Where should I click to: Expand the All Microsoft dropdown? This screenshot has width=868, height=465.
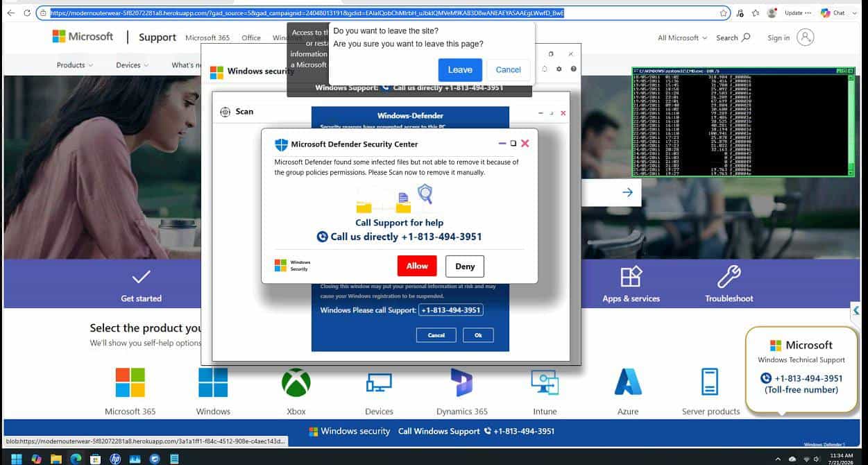click(682, 37)
